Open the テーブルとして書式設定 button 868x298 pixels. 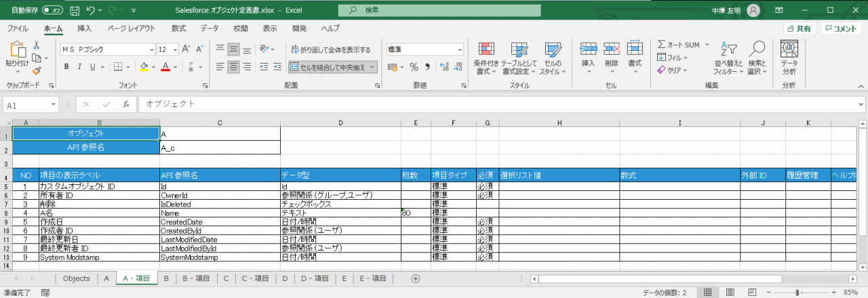pos(519,58)
